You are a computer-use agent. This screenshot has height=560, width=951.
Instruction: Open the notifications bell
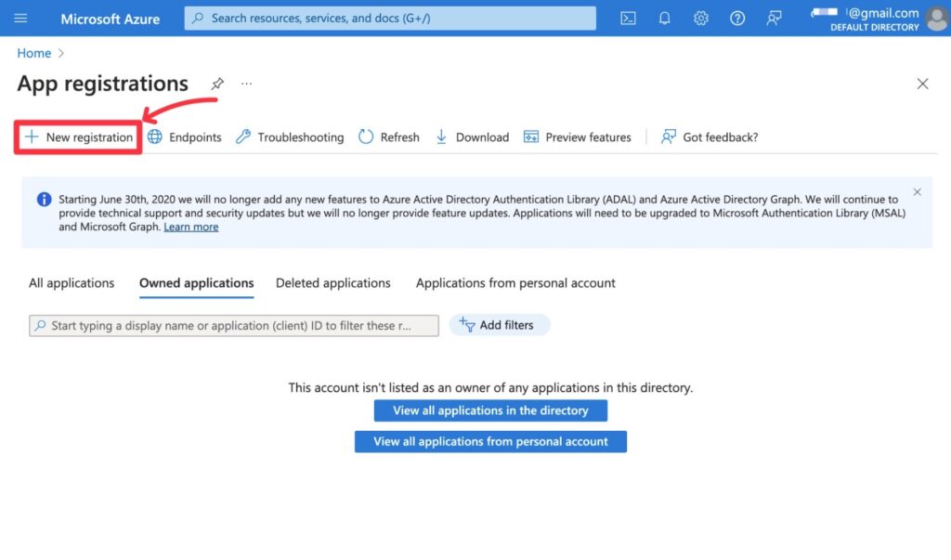664,18
